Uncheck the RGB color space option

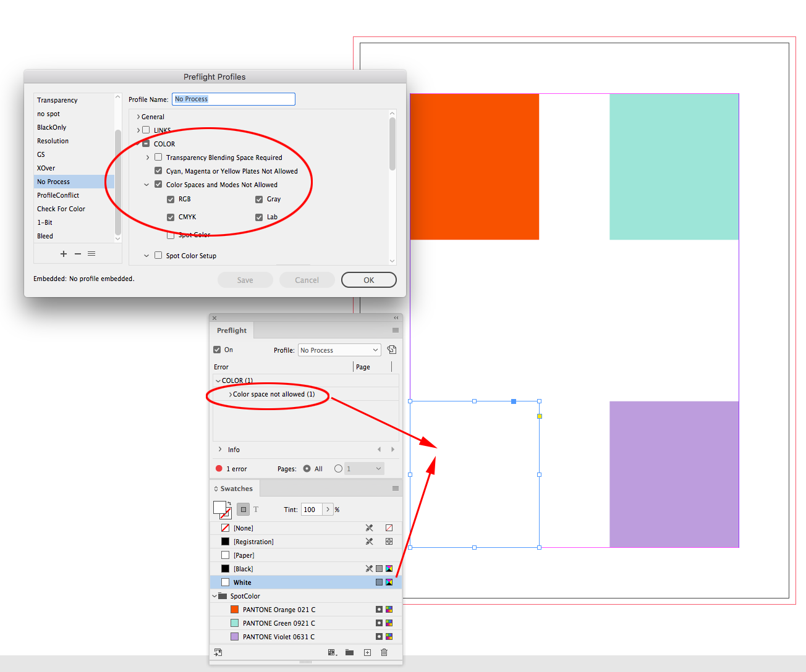[171, 199]
